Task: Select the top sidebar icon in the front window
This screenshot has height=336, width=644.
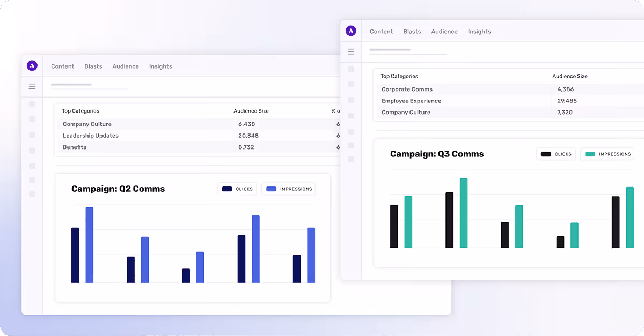Action: click(32, 104)
